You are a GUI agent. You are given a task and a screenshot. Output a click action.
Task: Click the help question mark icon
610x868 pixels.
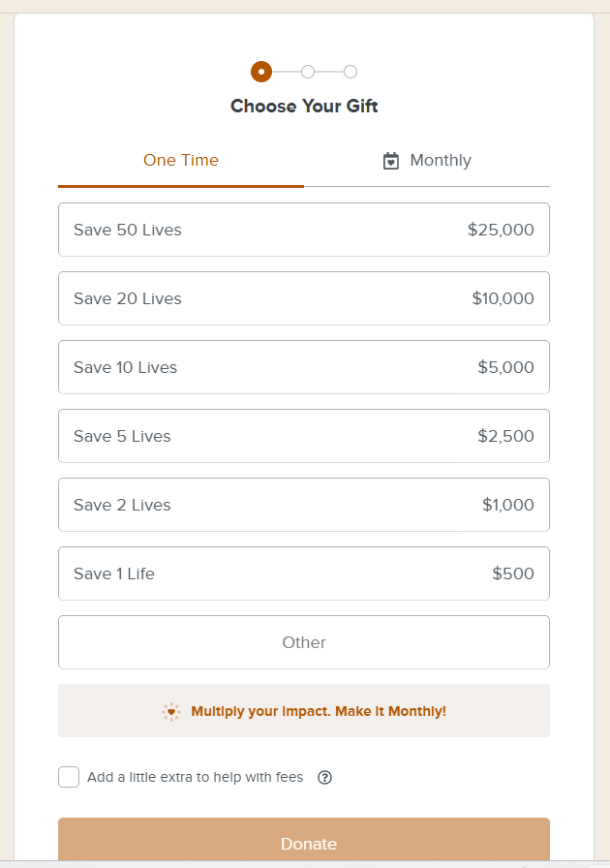point(325,777)
